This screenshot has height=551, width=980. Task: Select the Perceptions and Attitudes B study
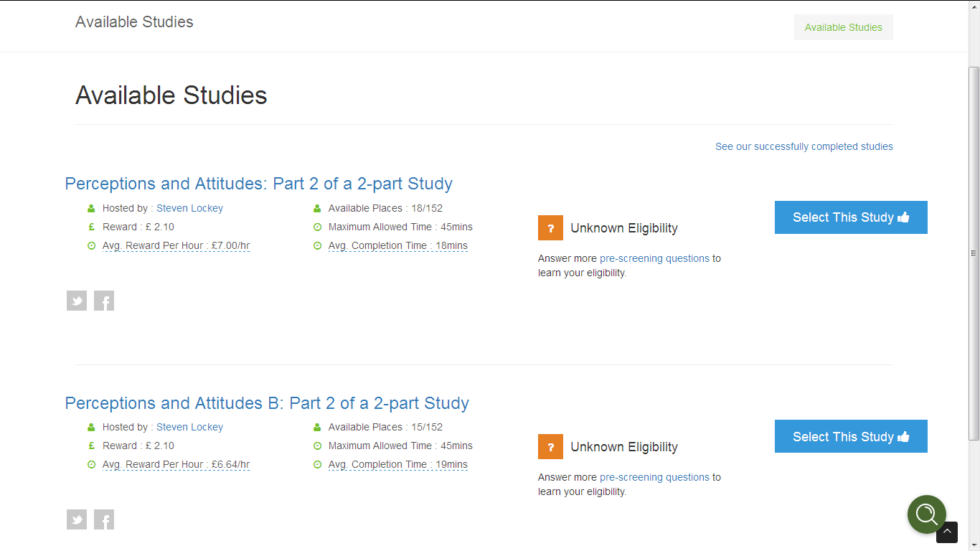point(851,436)
